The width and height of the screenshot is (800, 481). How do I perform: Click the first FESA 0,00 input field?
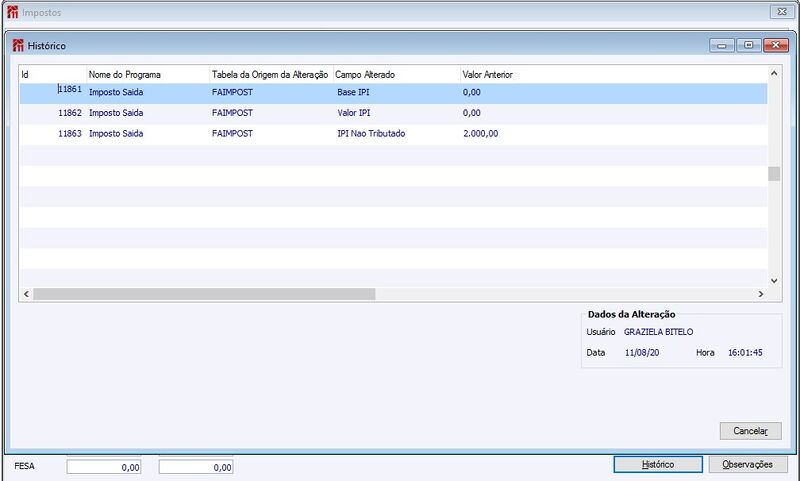pyautogui.click(x=104, y=467)
